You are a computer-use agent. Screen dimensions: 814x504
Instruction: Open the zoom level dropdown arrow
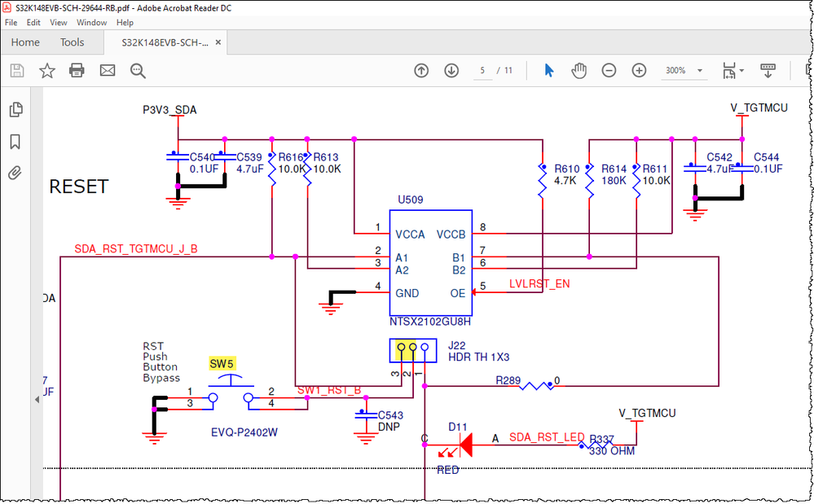click(700, 71)
